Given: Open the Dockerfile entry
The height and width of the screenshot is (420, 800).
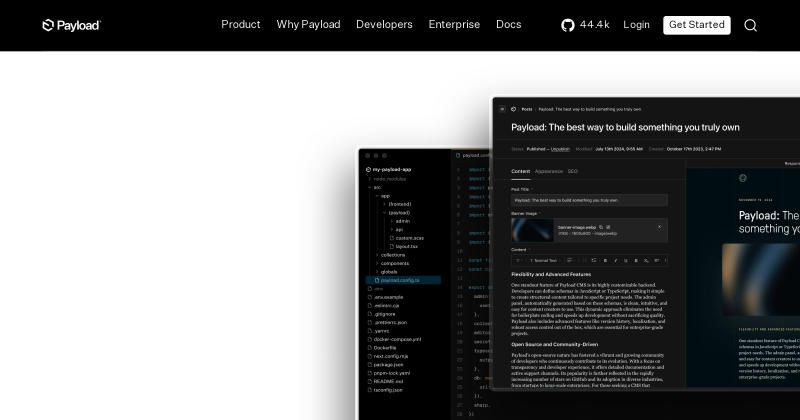Looking at the screenshot, I should click(x=382, y=348).
